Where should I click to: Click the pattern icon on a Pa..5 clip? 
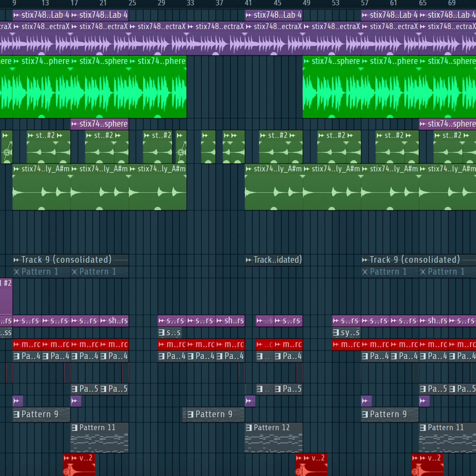point(74,389)
